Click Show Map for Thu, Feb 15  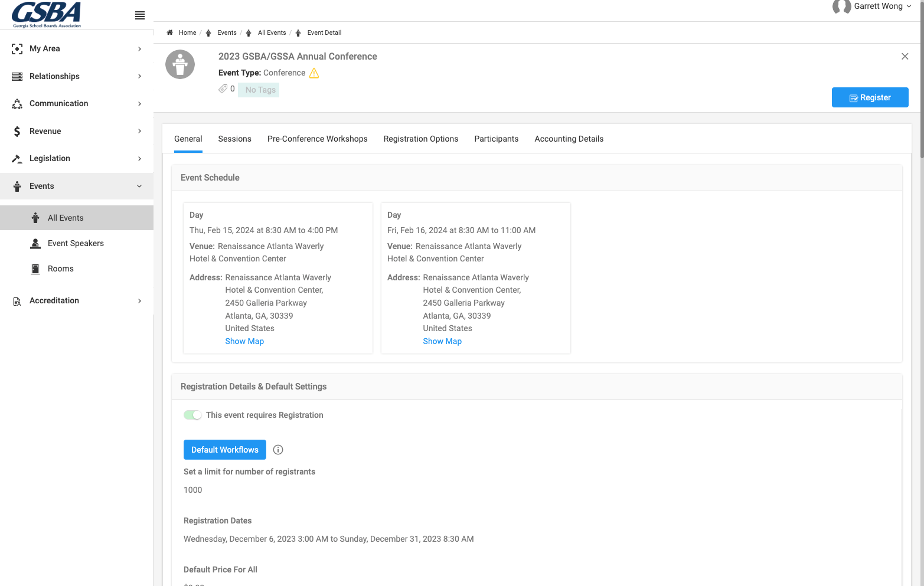(244, 341)
